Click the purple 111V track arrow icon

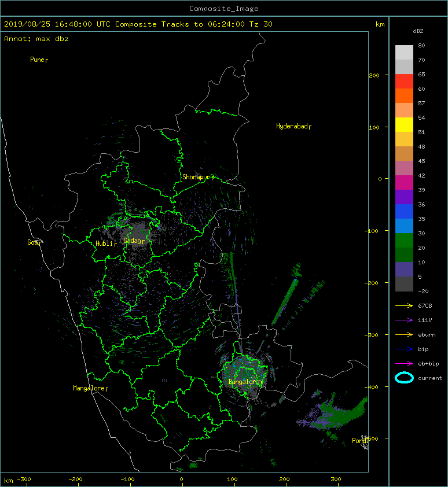[404, 320]
